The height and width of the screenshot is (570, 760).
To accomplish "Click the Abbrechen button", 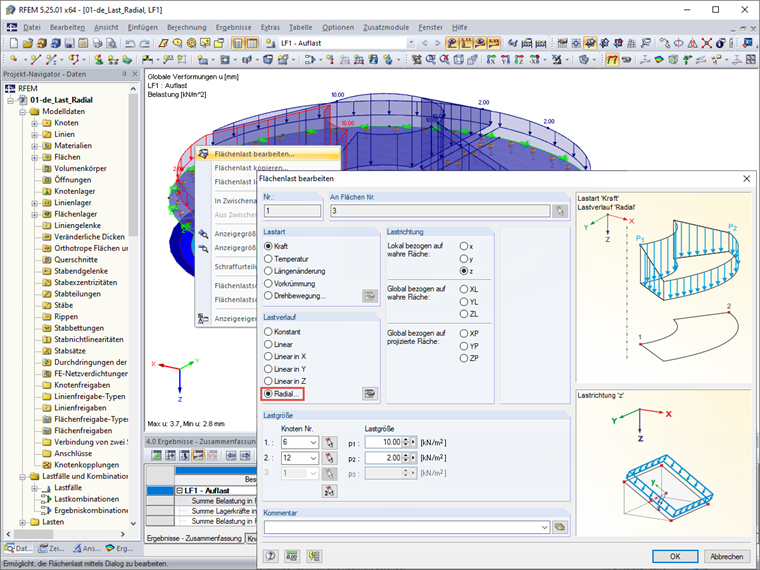I will (x=725, y=556).
